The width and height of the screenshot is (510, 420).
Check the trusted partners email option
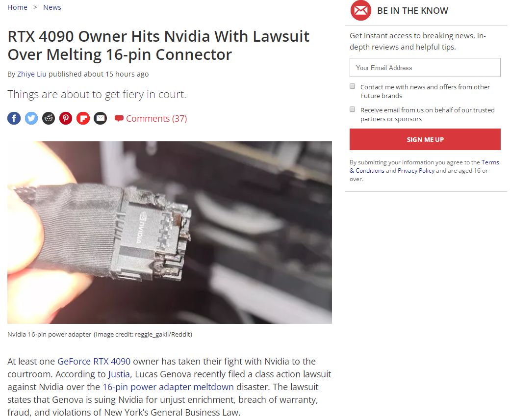pos(352,109)
